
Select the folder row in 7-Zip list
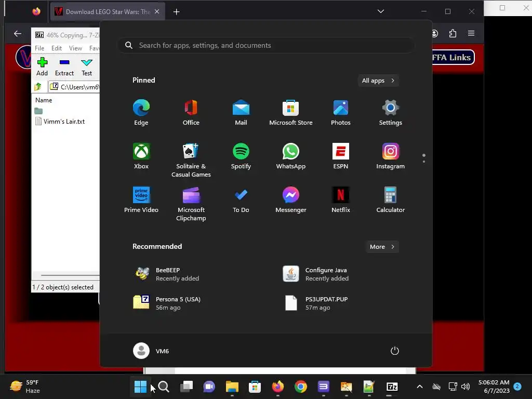pos(38,111)
